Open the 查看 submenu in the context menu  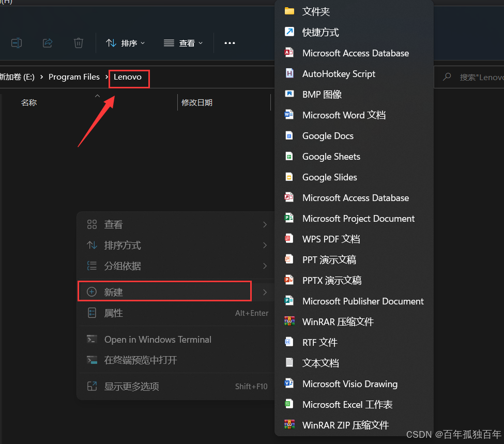[176, 224]
